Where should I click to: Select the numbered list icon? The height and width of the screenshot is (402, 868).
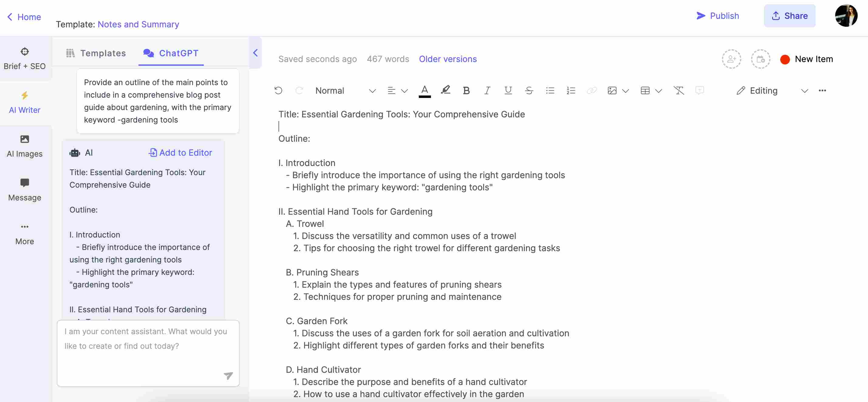570,91
